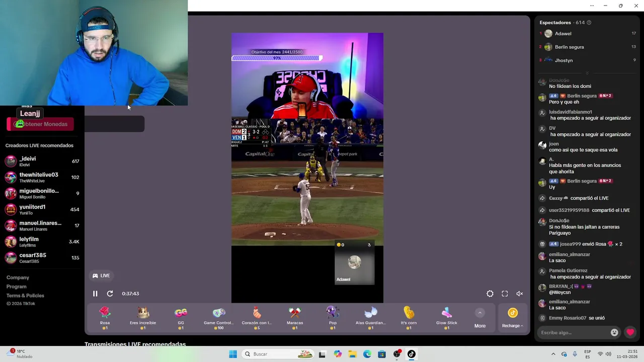Open recommended creator _ideivi

tap(42, 161)
